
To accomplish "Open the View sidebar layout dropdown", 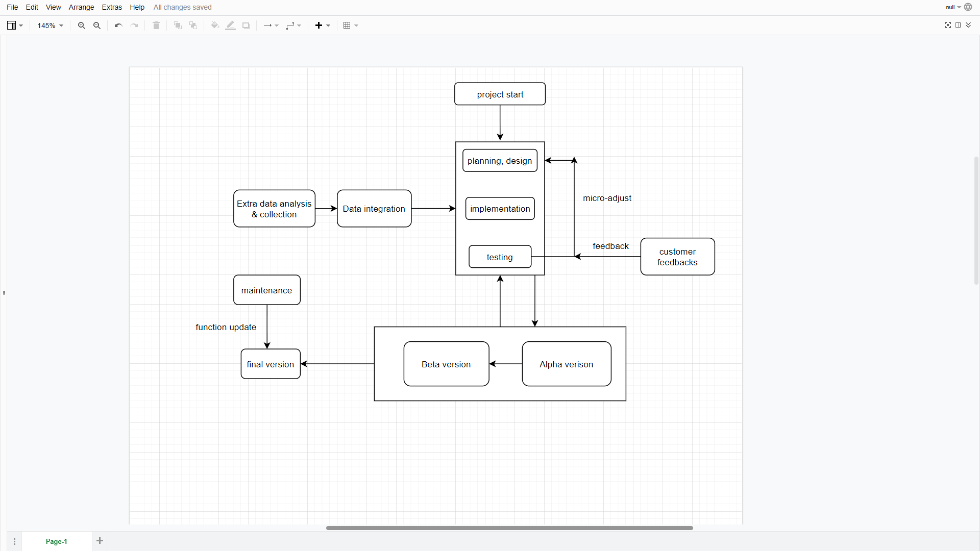I will (15, 26).
